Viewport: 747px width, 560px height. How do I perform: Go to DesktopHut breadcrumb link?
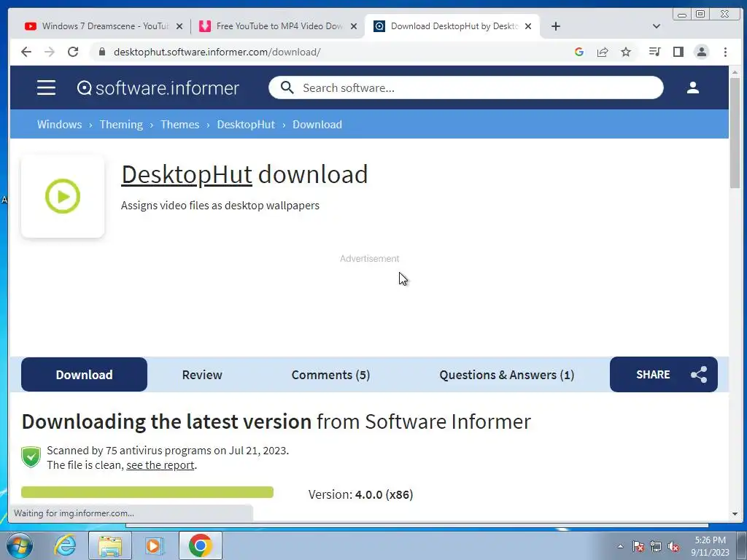click(246, 124)
